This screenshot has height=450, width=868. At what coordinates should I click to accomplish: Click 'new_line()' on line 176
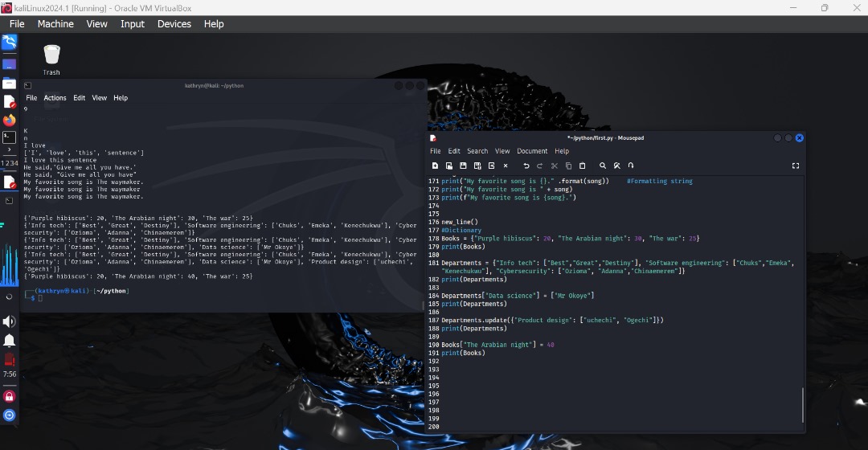coord(460,222)
